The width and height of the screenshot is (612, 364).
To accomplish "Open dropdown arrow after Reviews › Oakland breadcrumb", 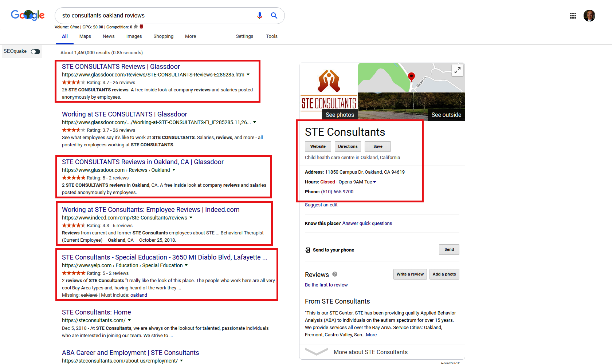I will click(x=174, y=170).
